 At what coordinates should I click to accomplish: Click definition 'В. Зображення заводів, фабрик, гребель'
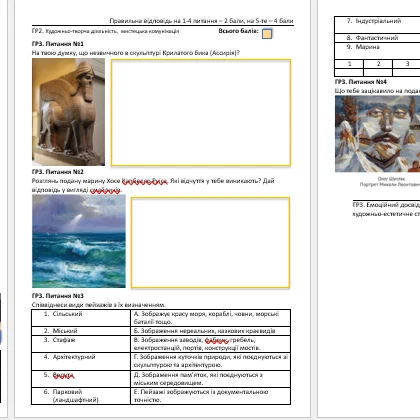point(210,344)
